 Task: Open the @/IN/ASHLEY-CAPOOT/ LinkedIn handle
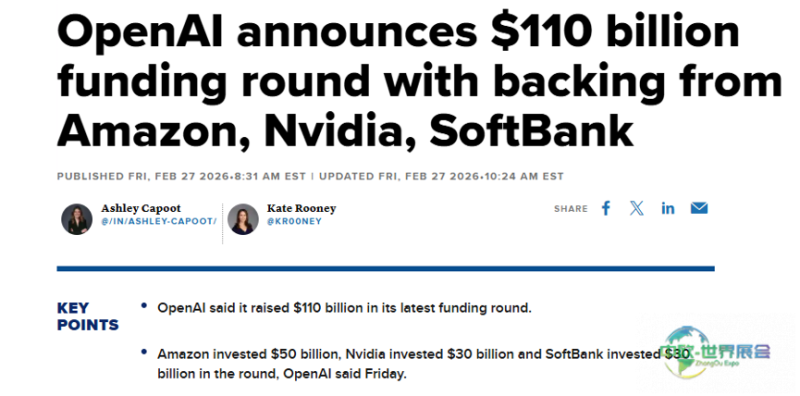pos(159,221)
